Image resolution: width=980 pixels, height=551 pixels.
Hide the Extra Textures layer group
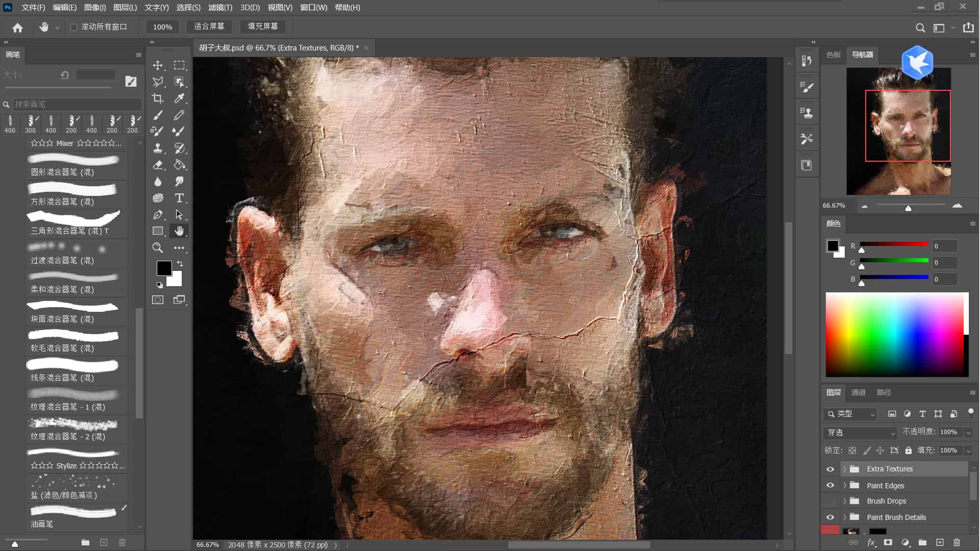830,469
